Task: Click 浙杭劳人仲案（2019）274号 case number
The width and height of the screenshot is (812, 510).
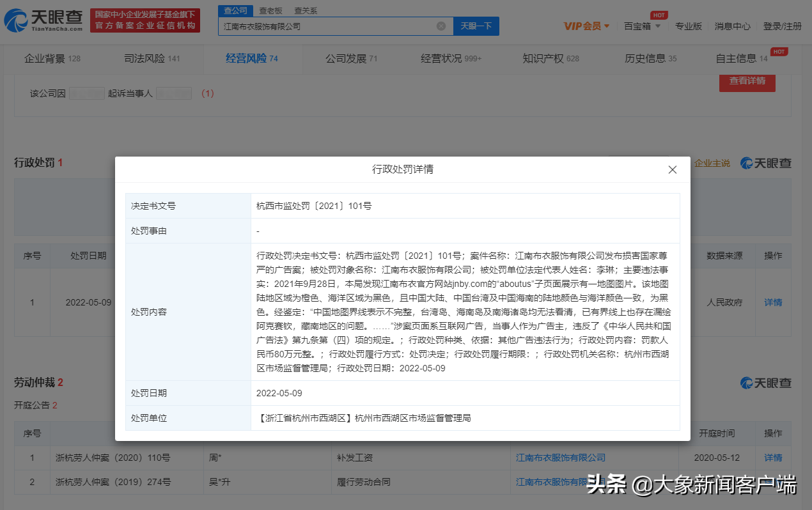Action: click(113, 481)
